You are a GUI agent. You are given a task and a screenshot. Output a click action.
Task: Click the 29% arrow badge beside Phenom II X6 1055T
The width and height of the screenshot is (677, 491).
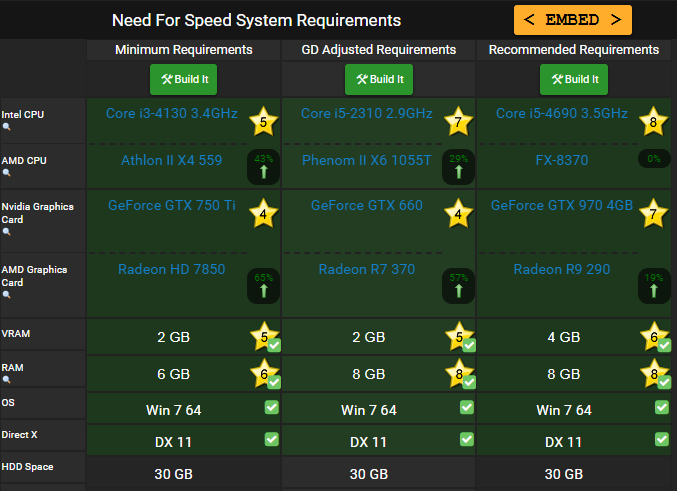coord(459,167)
